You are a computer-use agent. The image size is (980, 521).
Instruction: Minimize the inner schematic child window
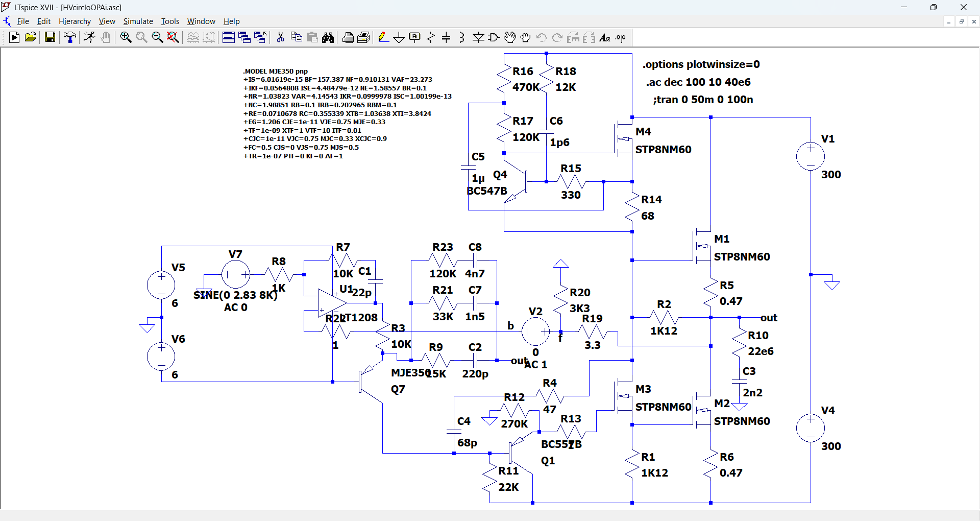coord(949,21)
